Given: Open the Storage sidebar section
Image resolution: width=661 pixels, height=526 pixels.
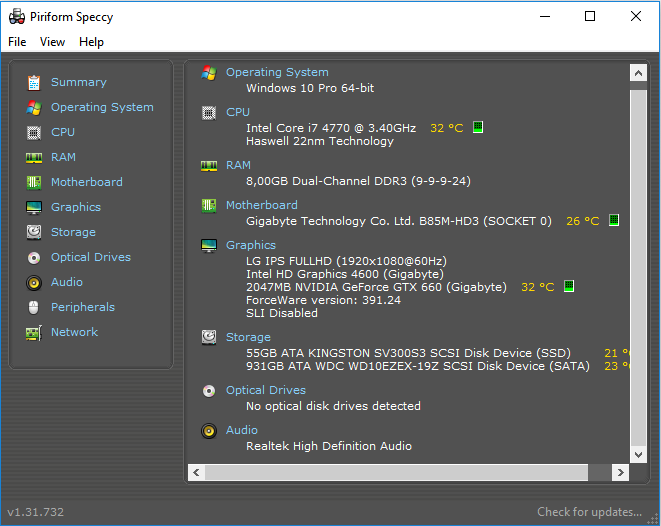Looking at the screenshot, I should tap(73, 232).
